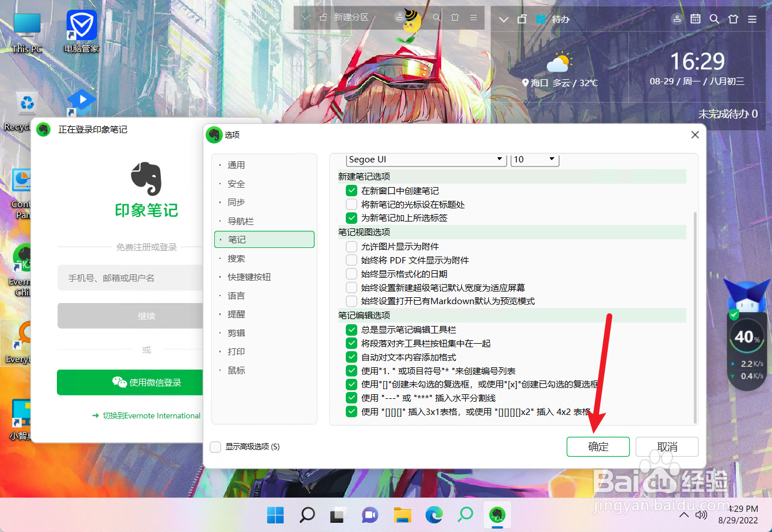Check 始终设置打开已有Markdown默认为预览模式

click(x=352, y=301)
